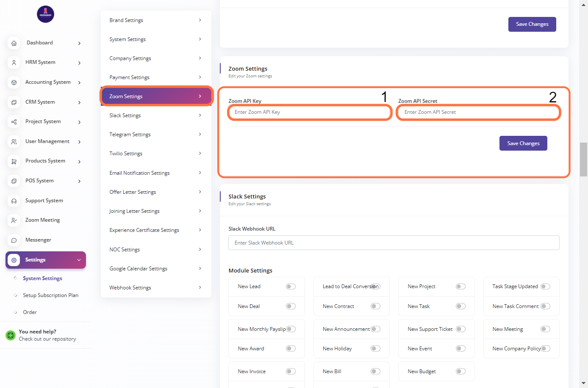This screenshot has height=388, width=588.
Task: Turn on the New Invoice toggle
Action: pos(291,371)
